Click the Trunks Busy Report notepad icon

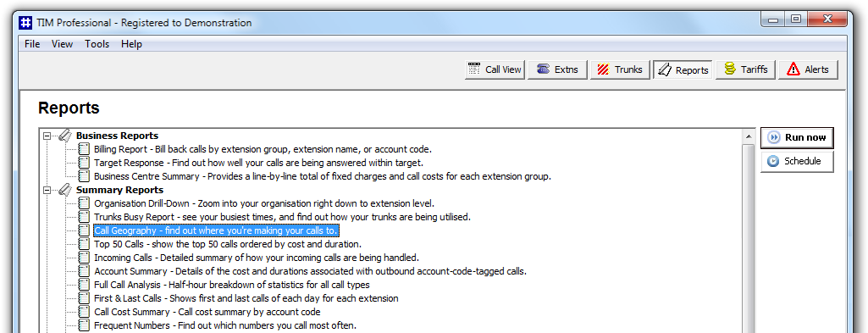[84, 217]
